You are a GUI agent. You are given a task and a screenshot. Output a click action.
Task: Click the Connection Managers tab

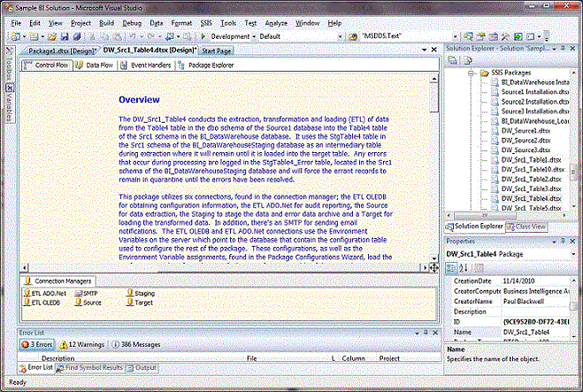58,281
